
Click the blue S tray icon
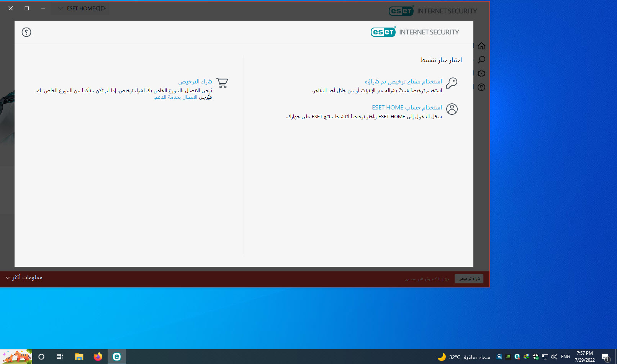[x=499, y=357]
